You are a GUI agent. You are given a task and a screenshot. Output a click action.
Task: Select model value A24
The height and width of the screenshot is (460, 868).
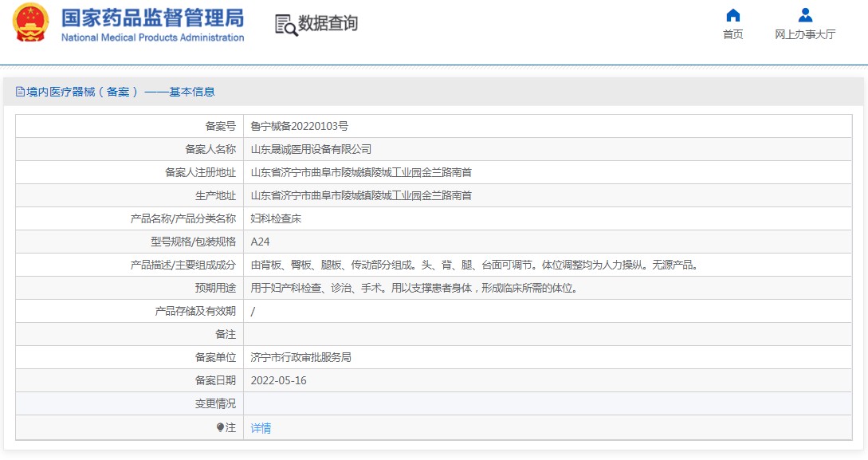point(260,242)
